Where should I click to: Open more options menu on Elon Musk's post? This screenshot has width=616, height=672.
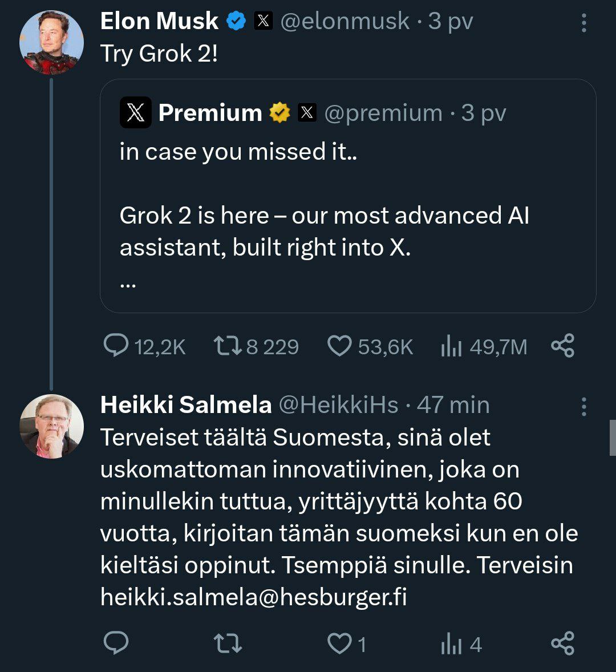click(x=583, y=22)
